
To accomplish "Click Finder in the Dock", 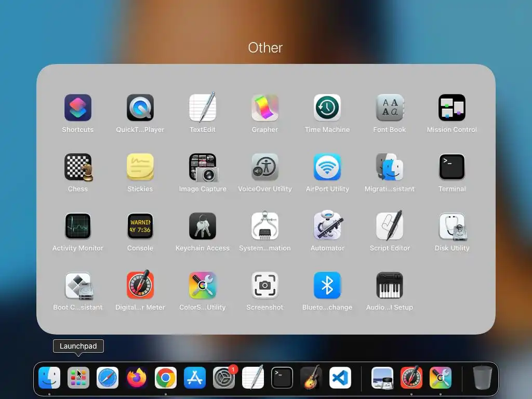I will pyautogui.click(x=49, y=378).
